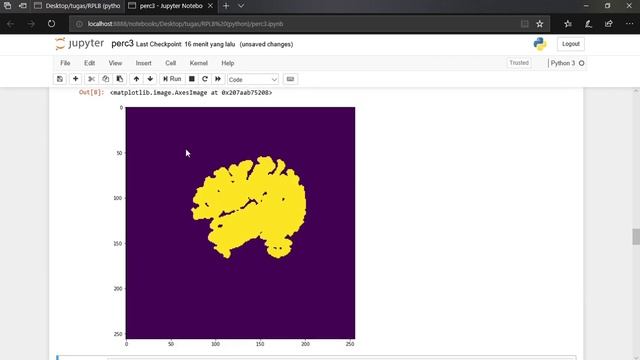Click the Python logo icon
Image resolution: width=640 pixels, height=360 pixels.
click(x=540, y=44)
